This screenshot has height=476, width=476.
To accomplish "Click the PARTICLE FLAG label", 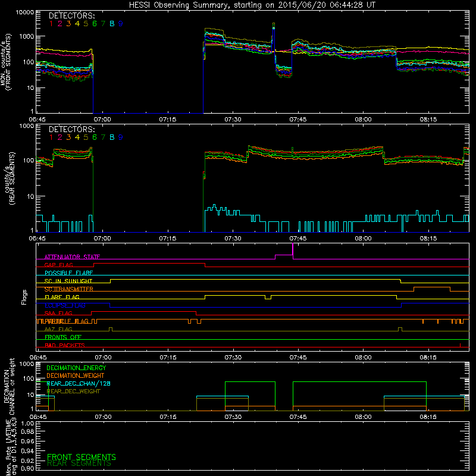I will (67, 321).
